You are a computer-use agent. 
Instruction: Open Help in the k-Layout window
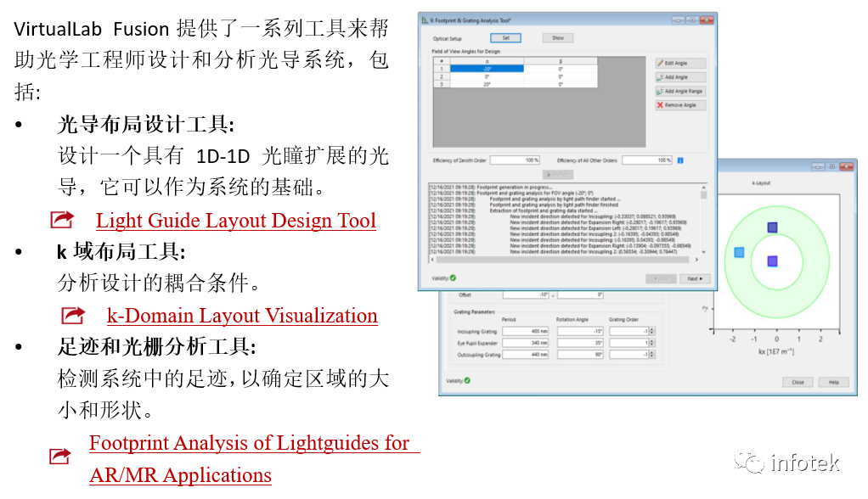834,382
